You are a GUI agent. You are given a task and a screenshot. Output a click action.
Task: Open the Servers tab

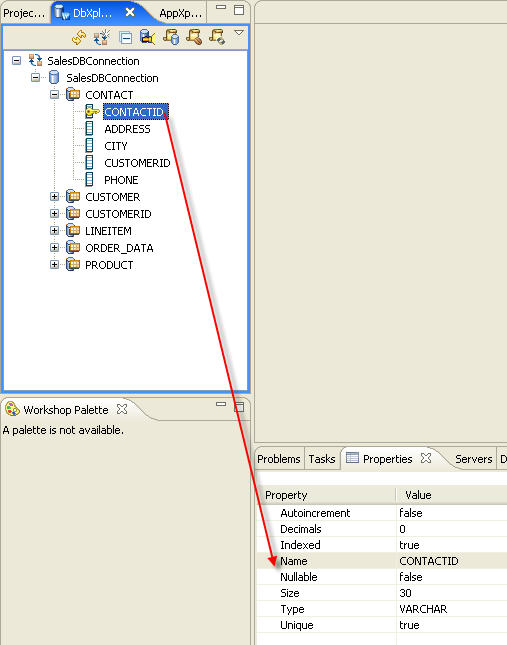pyautogui.click(x=474, y=459)
